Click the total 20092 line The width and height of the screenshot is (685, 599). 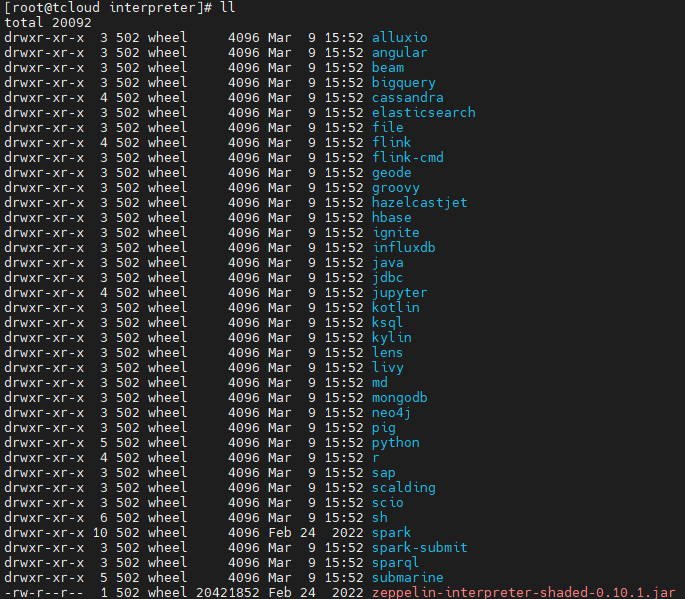click(x=48, y=23)
